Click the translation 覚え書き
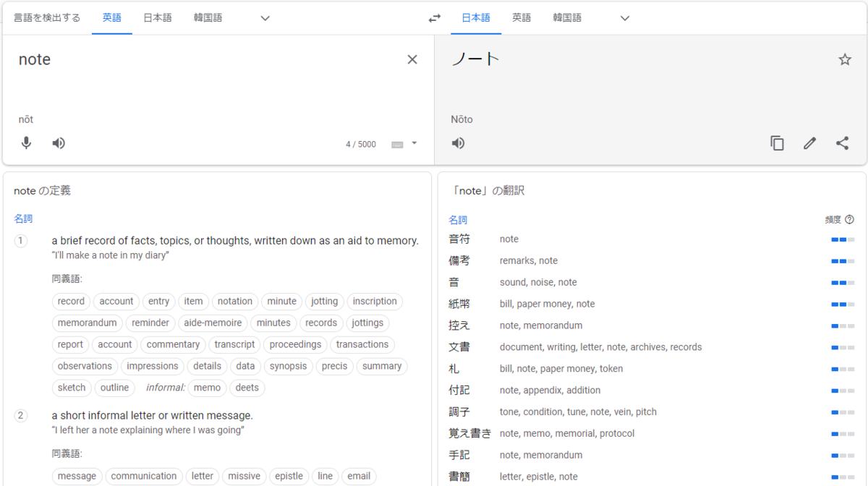Screen dimensions: 868x486 [470, 434]
